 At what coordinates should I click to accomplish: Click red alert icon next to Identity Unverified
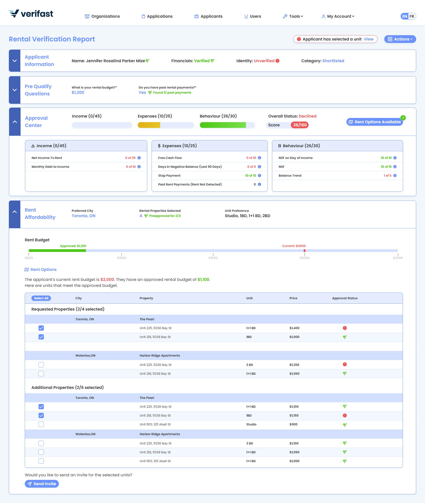point(278,61)
